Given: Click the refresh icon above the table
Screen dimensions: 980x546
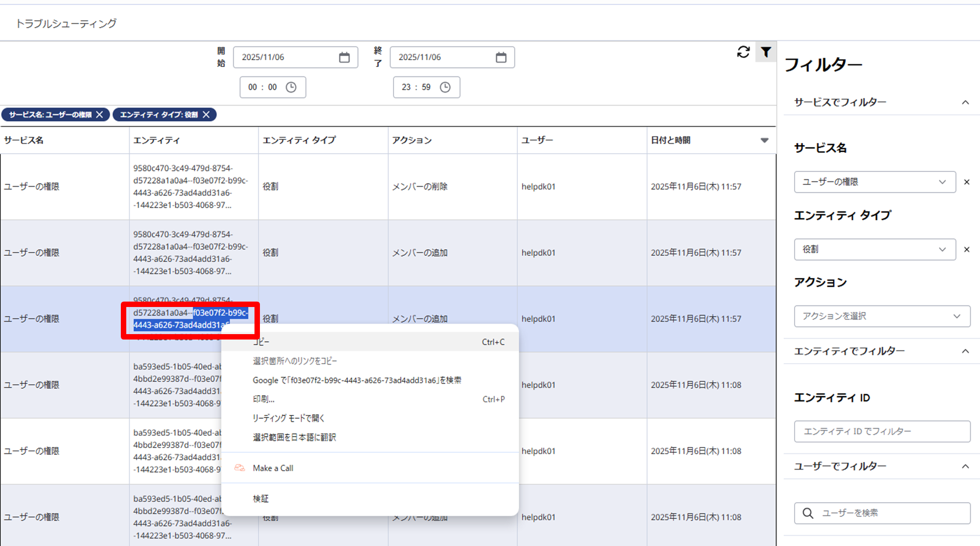Looking at the screenshot, I should coord(743,52).
